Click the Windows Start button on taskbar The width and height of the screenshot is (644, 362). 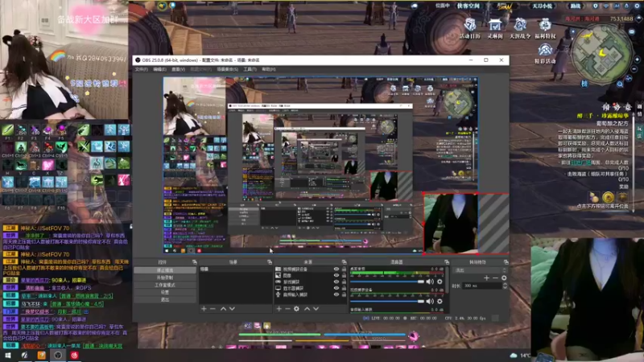coord(7,355)
